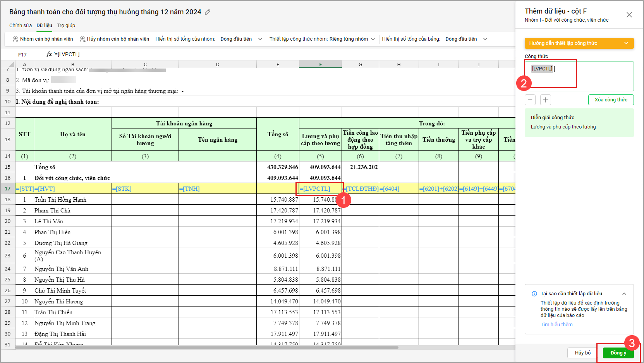Open the Hiển thị số tổng của bảng dropdown

pyautogui.click(x=466, y=39)
